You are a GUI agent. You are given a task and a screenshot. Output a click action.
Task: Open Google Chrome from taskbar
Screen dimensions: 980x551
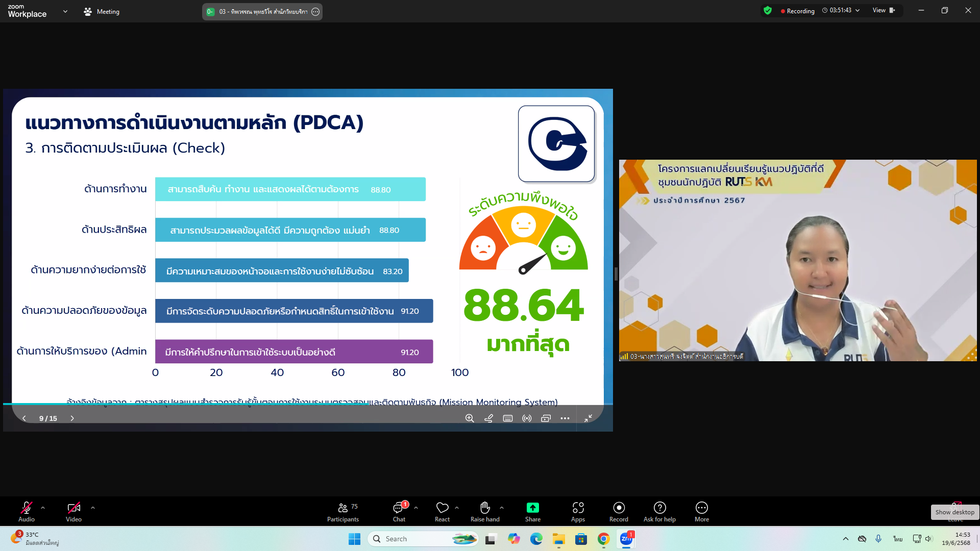(603, 539)
